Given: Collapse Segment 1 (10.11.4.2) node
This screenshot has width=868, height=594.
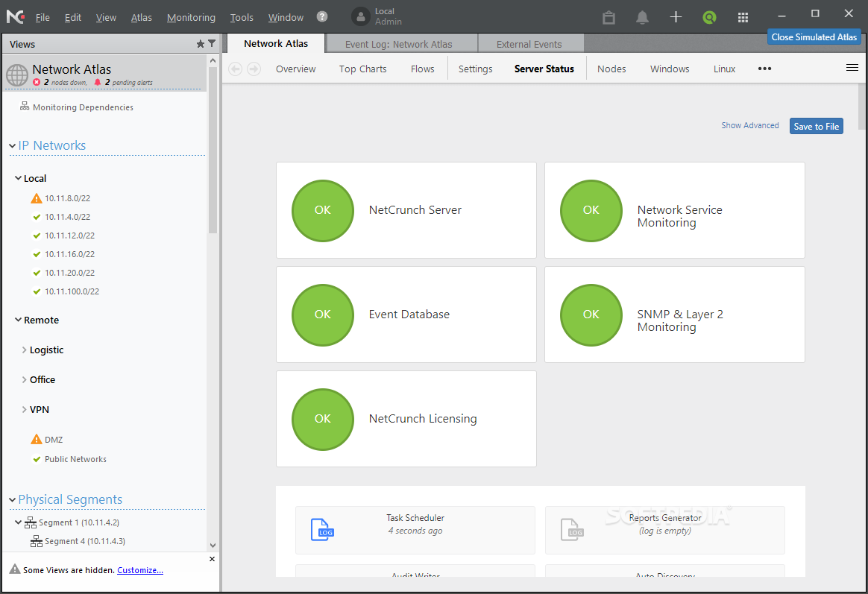Looking at the screenshot, I should point(18,522).
